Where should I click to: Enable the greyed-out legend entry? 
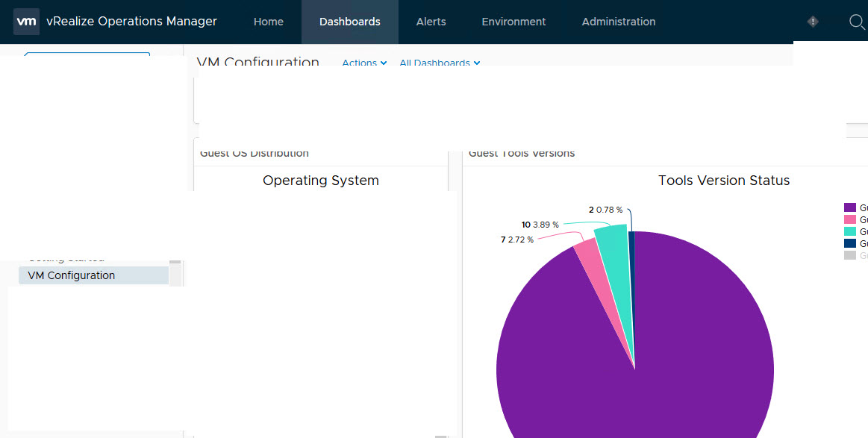[x=849, y=255]
